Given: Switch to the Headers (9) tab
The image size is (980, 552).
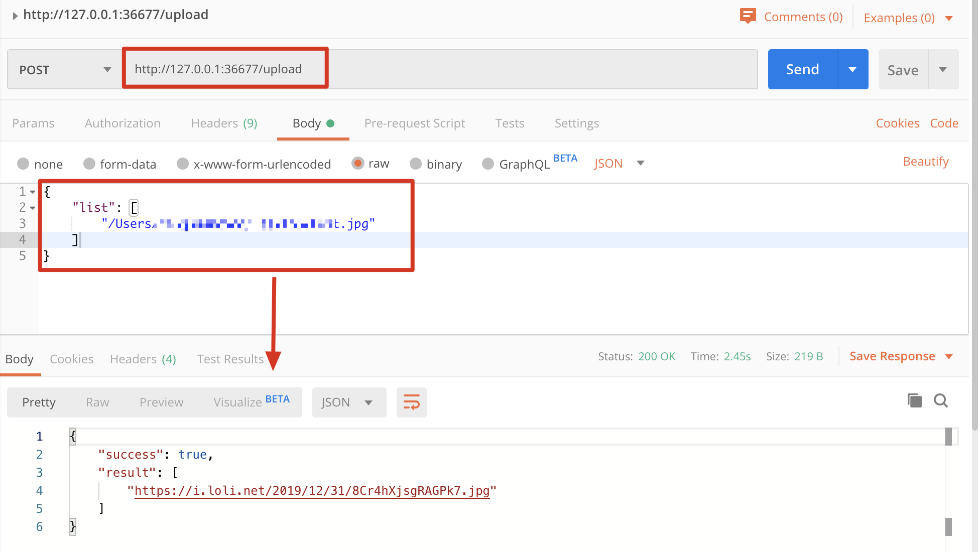Looking at the screenshot, I should click(x=224, y=123).
